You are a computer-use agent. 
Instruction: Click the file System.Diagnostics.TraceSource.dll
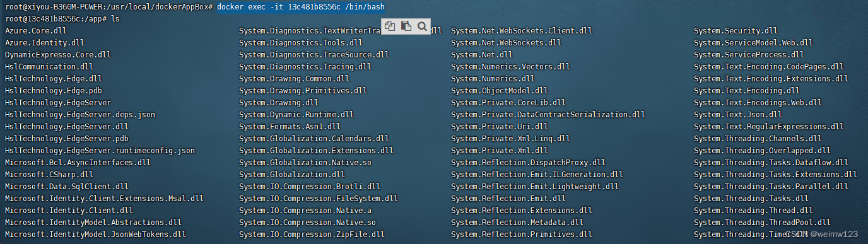pos(314,54)
